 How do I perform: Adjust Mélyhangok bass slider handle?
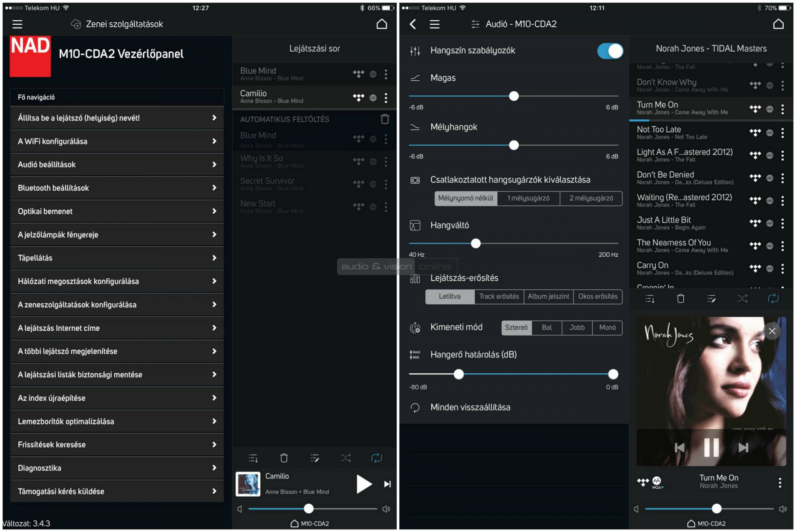tap(514, 145)
